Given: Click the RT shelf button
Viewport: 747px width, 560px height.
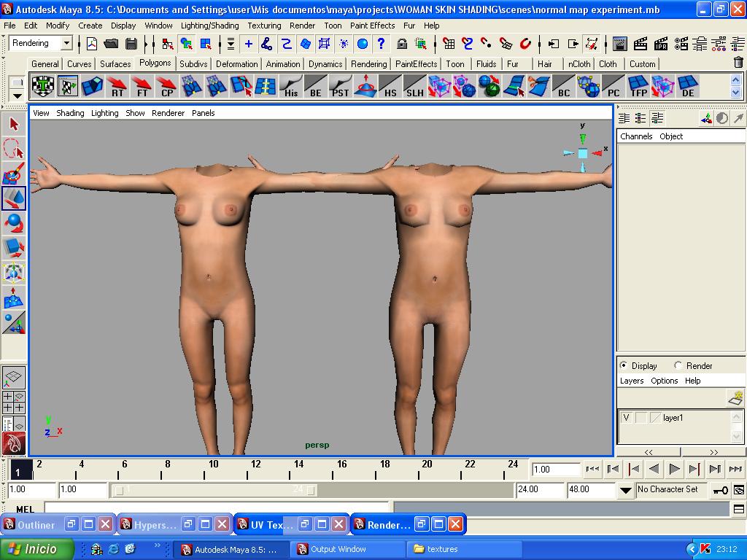Looking at the screenshot, I should pyautogui.click(x=117, y=87).
